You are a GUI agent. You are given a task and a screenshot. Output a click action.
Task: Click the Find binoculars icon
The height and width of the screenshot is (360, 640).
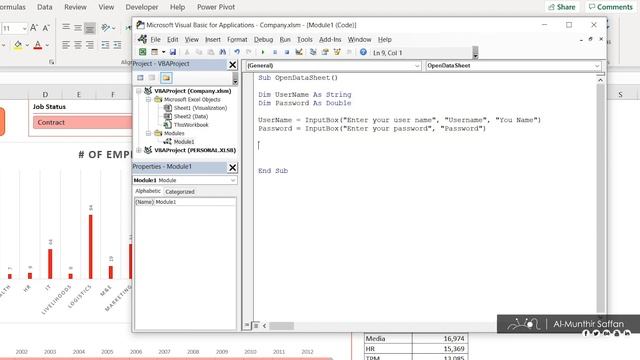click(222, 52)
